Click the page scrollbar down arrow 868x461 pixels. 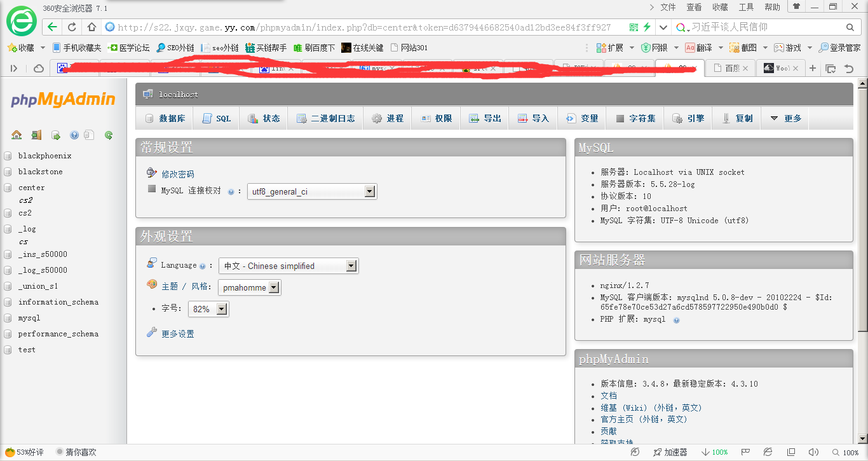coord(862,438)
